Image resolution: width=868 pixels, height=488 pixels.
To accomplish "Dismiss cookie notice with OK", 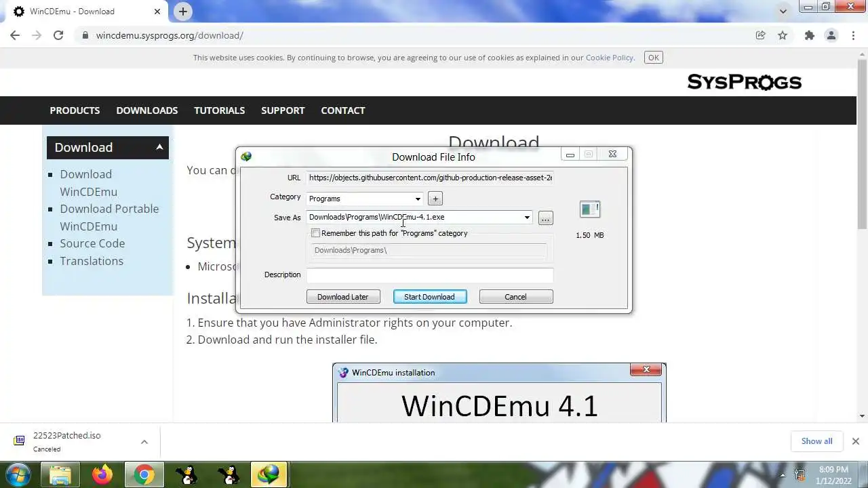I will (654, 58).
